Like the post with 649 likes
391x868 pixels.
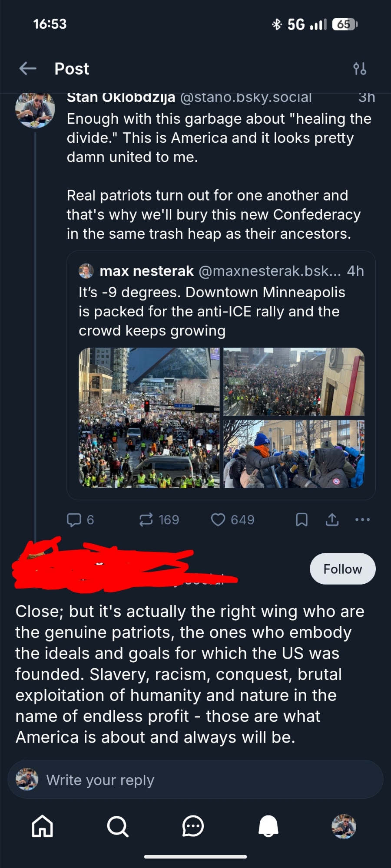232,519
